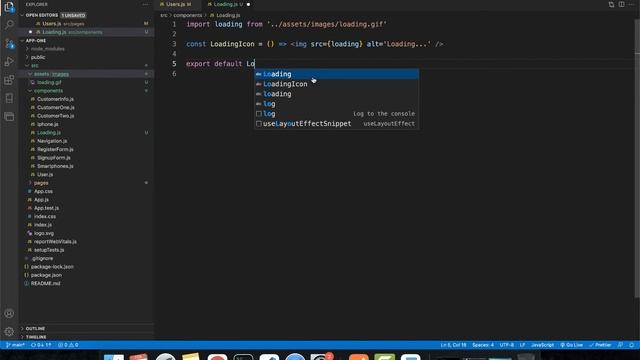The width and height of the screenshot is (640, 360).
Task: Open the Source Control view
Action: point(9,43)
